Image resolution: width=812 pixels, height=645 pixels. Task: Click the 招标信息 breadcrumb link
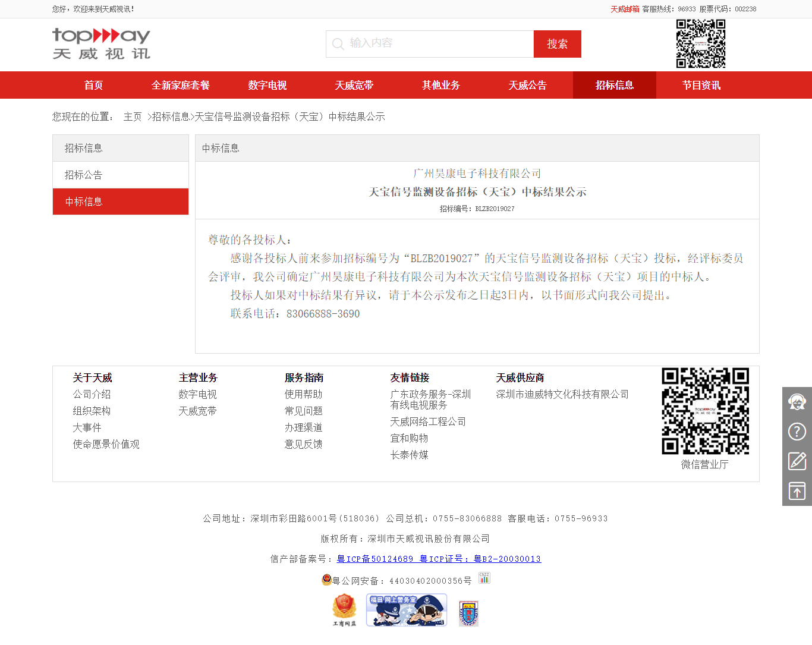point(171,117)
